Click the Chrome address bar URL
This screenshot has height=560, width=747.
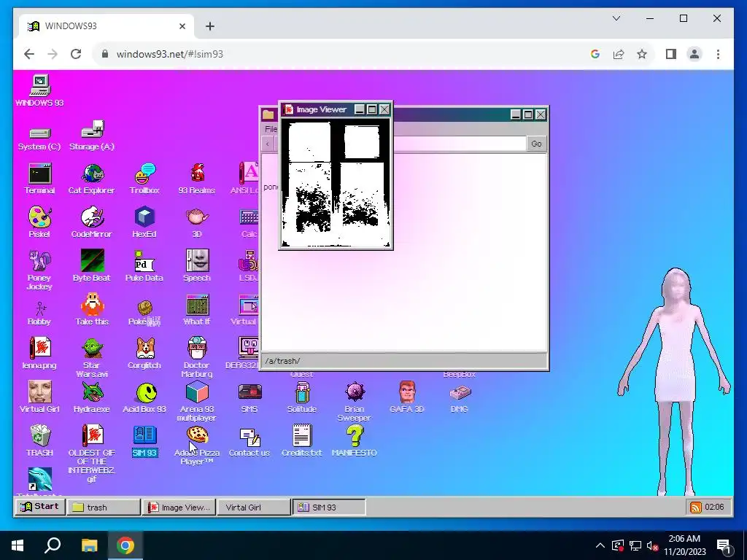[169, 54]
